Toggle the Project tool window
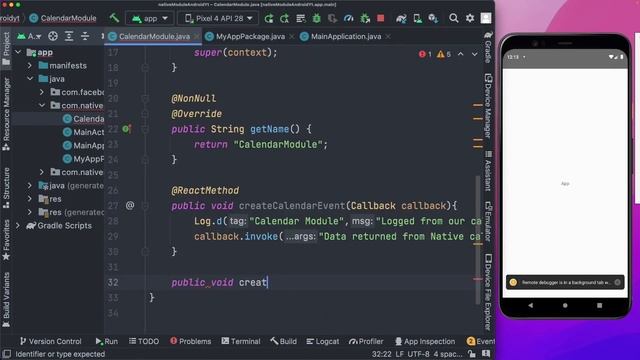 tap(6, 49)
